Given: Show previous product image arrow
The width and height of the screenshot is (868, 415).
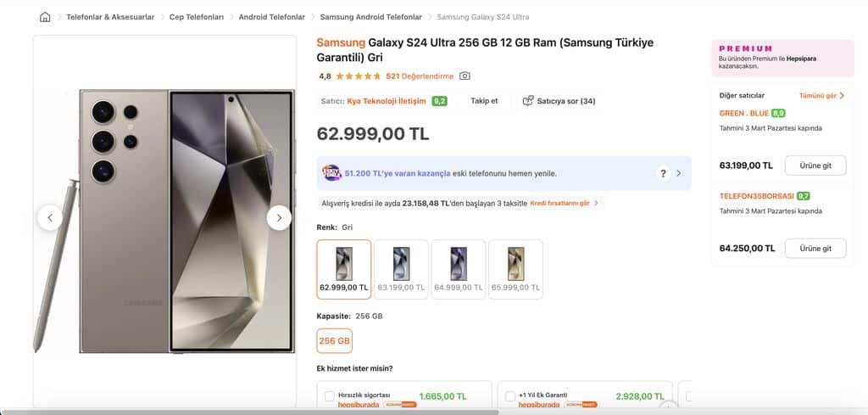Looking at the screenshot, I should pos(50,218).
